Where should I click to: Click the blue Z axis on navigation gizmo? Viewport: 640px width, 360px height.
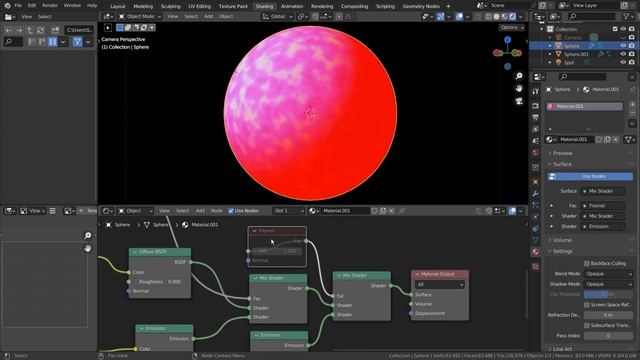click(x=507, y=40)
